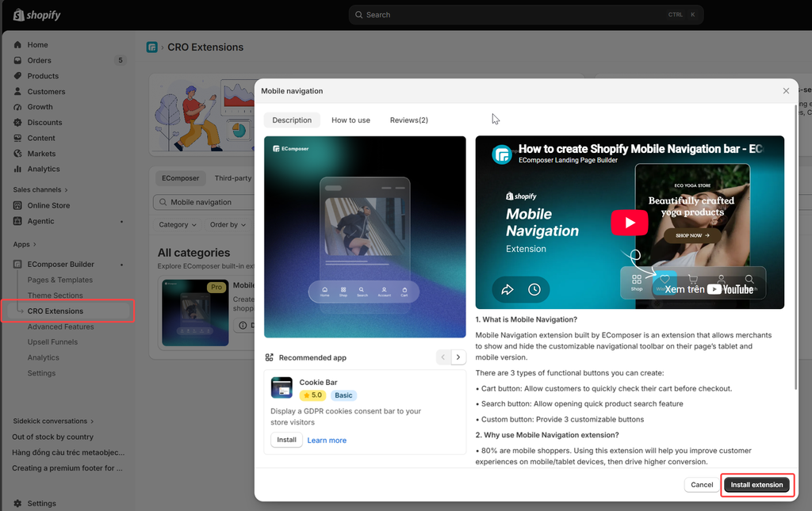Click the info icon on extension card
This screenshot has width=812, height=511.
[243, 326]
